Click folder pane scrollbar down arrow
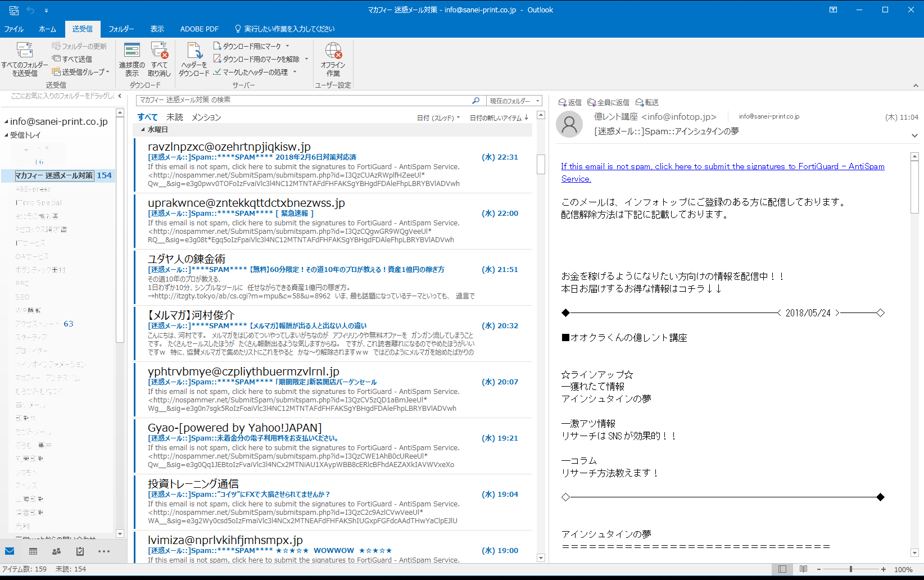 pyautogui.click(x=120, y=533)
